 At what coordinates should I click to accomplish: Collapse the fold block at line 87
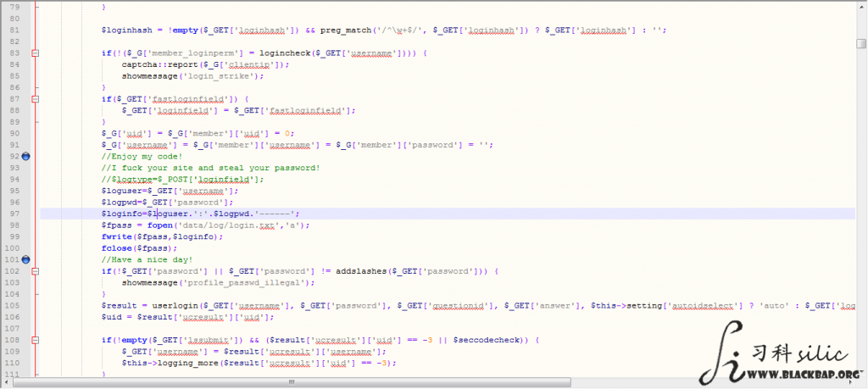point(36,99)
